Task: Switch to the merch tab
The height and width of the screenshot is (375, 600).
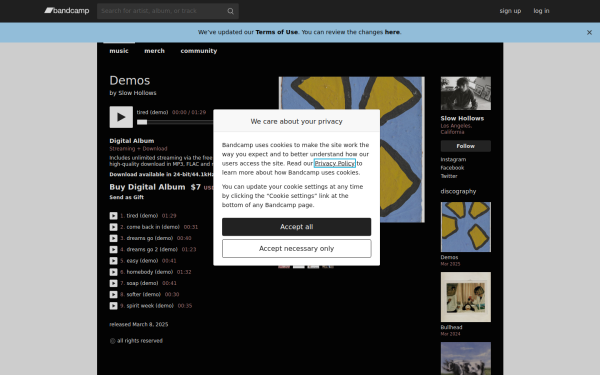Action: [x=154, y=51]
